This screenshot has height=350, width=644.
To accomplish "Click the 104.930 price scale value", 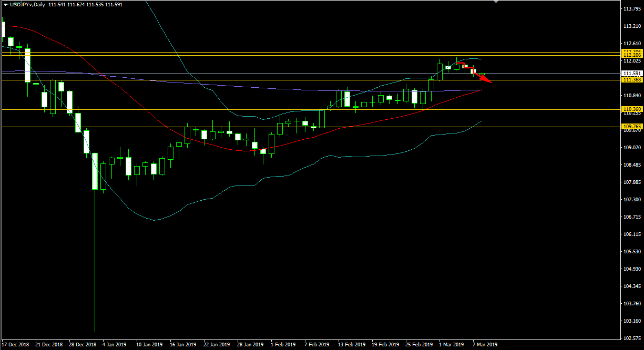I will (631, 269).
